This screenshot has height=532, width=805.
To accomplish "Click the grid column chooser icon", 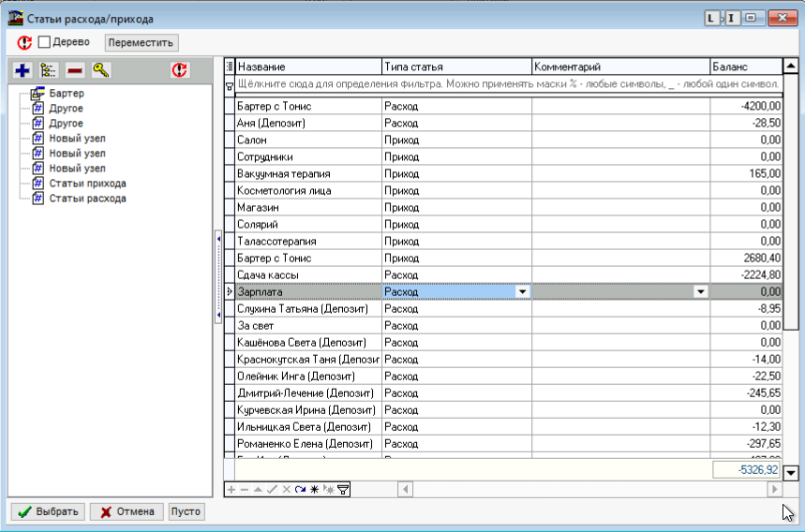I will 230,66.
